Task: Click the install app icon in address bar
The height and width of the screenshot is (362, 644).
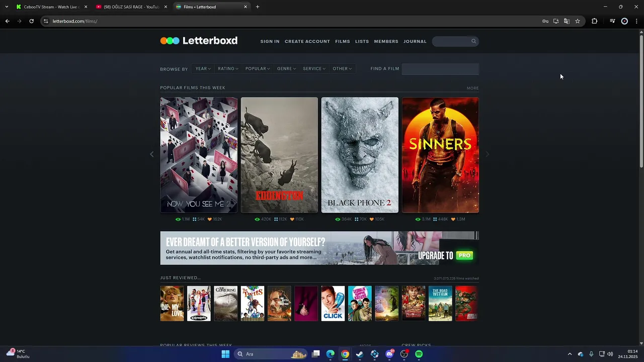Action: (x=556, y=21)
